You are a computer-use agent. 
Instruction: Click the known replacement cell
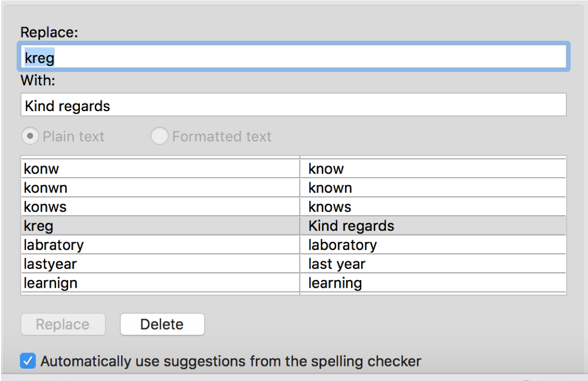(330, 188)
